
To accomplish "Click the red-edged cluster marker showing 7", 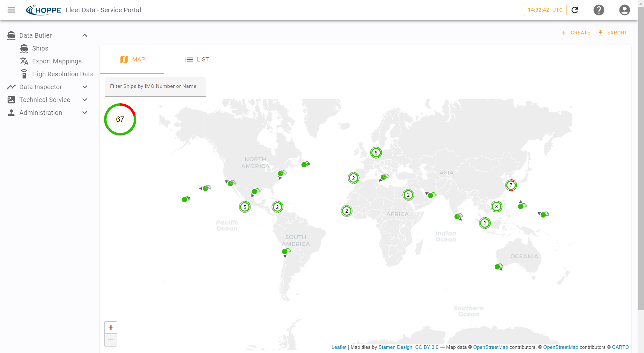I will pyautogui.click(x=511, y=185).
